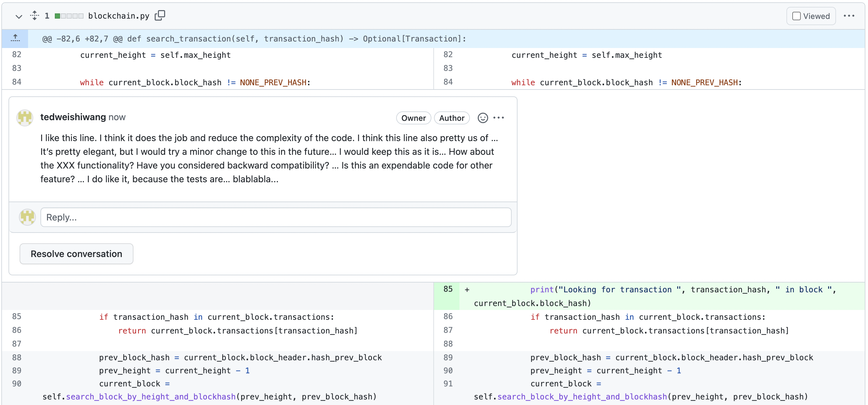Viewport: 868px width, 405px height.
Task: Click the Resolve conversation button
Action: pyautogui.click(x=76, y=253)
